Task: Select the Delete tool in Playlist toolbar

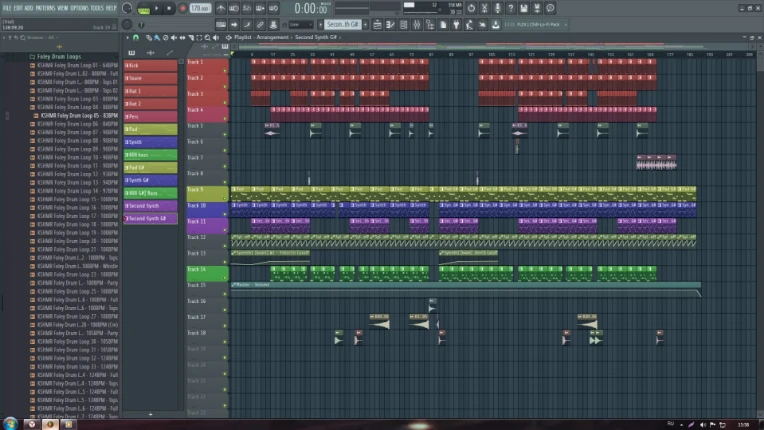Action: coord(165,37)
